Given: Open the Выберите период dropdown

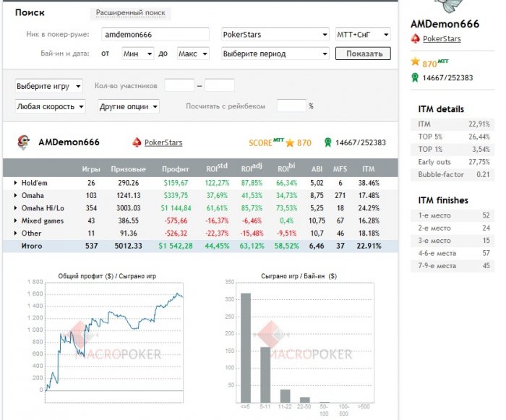Looking at the screenshot, I should pos(275,53).
